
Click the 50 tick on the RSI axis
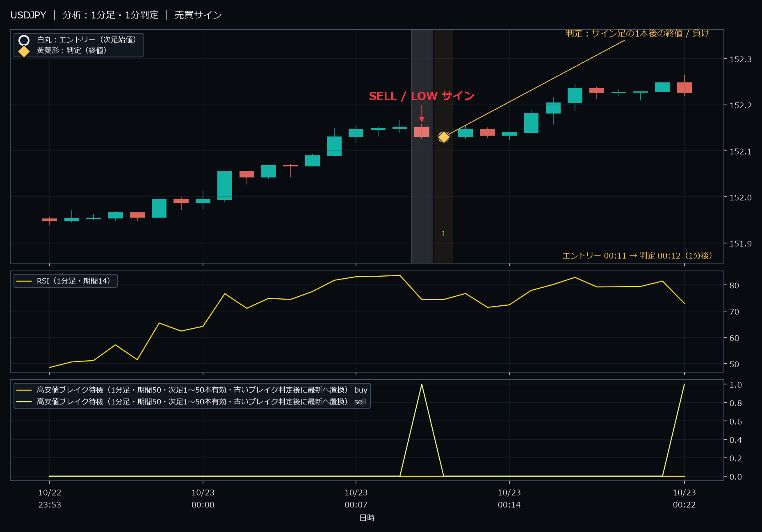coord(734,364)
